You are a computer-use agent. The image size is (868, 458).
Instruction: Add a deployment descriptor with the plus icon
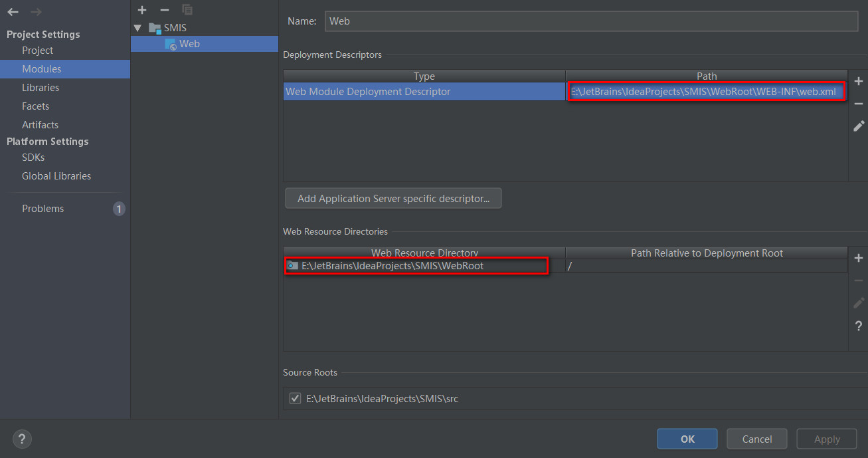click(x=858, y=81)
